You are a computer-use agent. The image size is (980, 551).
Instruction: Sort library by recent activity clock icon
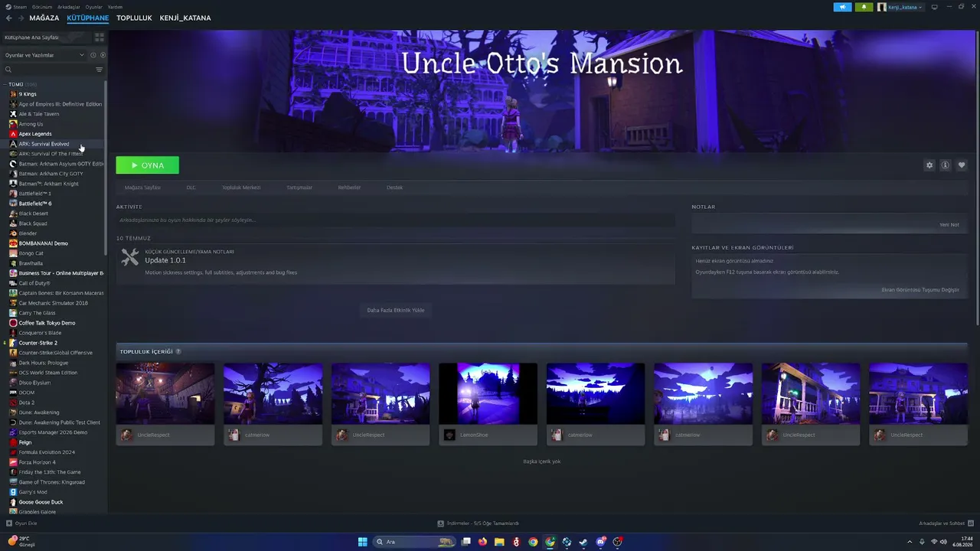point(93,55)
